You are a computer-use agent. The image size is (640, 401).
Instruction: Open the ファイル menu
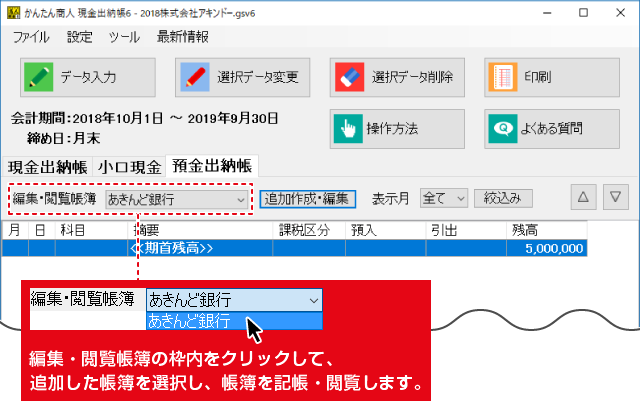click(31, 37)
